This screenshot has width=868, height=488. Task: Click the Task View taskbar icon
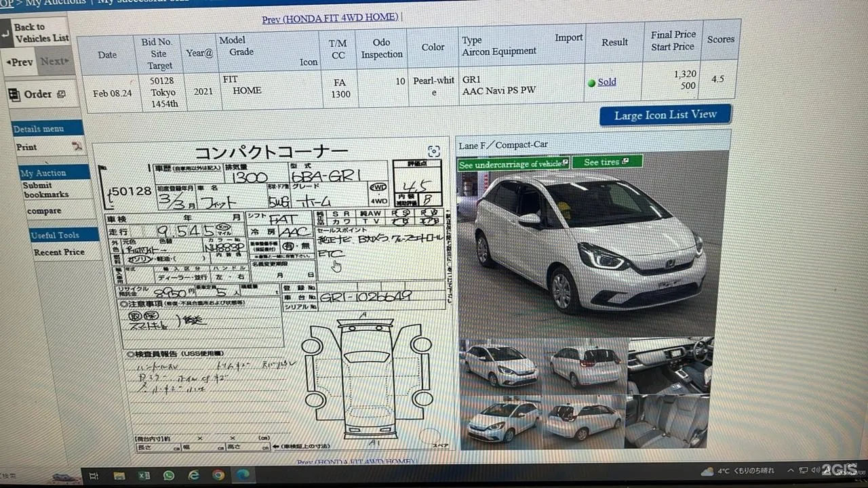94,476
